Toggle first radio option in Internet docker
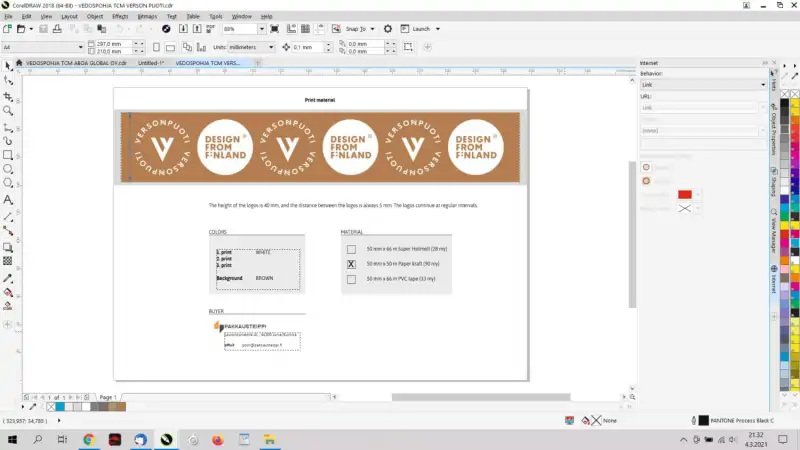 coord(646,167)
